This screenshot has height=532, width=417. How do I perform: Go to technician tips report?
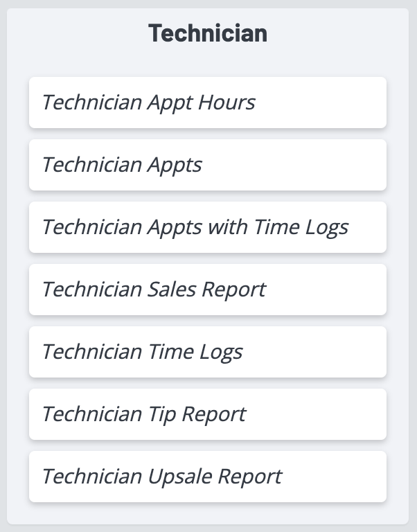(x=207, y=414)
